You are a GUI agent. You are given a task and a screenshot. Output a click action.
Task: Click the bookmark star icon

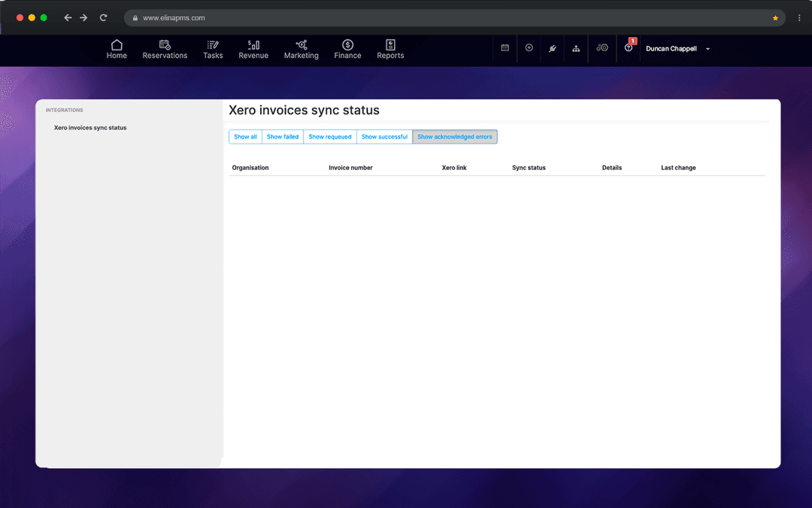click(x=775, y=17)
